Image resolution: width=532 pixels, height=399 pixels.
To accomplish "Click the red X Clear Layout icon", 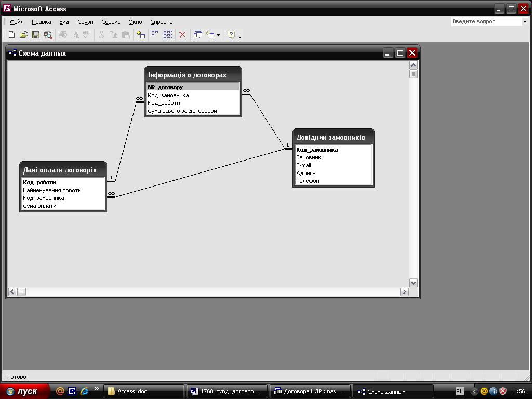I will pos(182,35).
